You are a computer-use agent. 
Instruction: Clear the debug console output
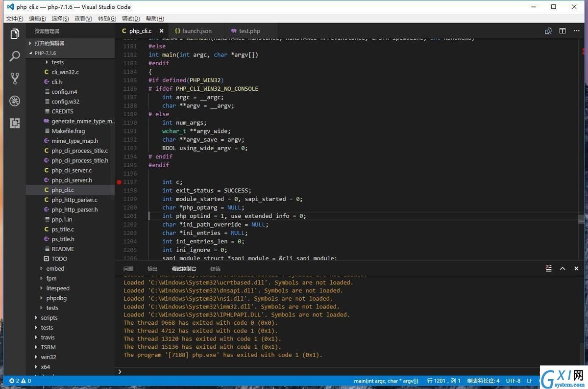point(549,268)
